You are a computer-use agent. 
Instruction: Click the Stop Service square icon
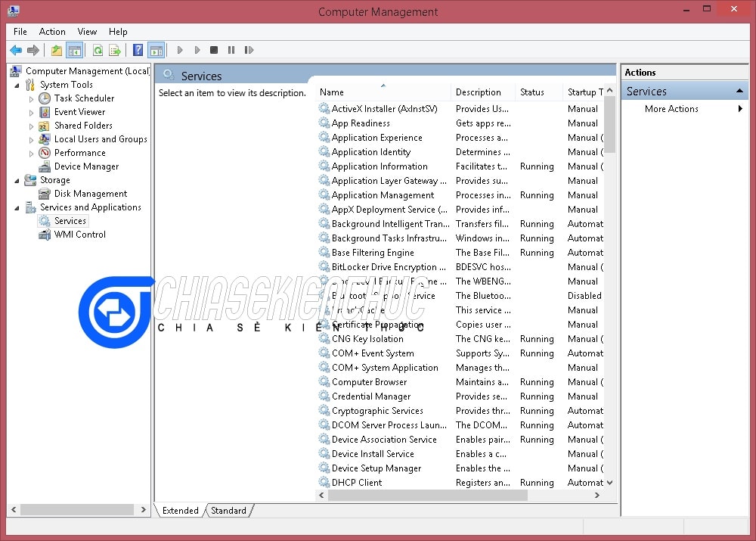[x=214, y=50]
